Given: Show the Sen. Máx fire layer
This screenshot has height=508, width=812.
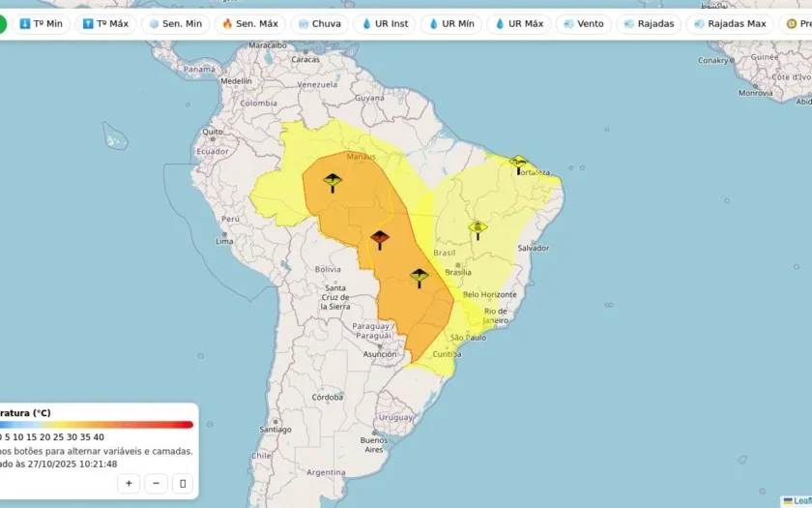Looking at the screenshot, I should pos(250,24).
